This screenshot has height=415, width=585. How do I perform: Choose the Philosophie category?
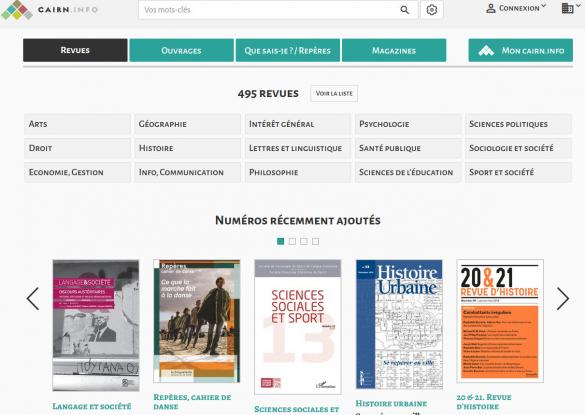coord(298,172)
